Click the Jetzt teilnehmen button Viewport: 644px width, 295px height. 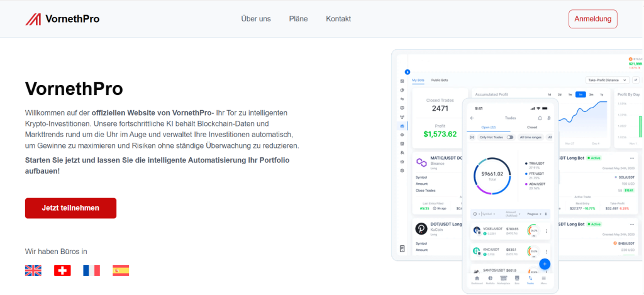click(70, 208)
